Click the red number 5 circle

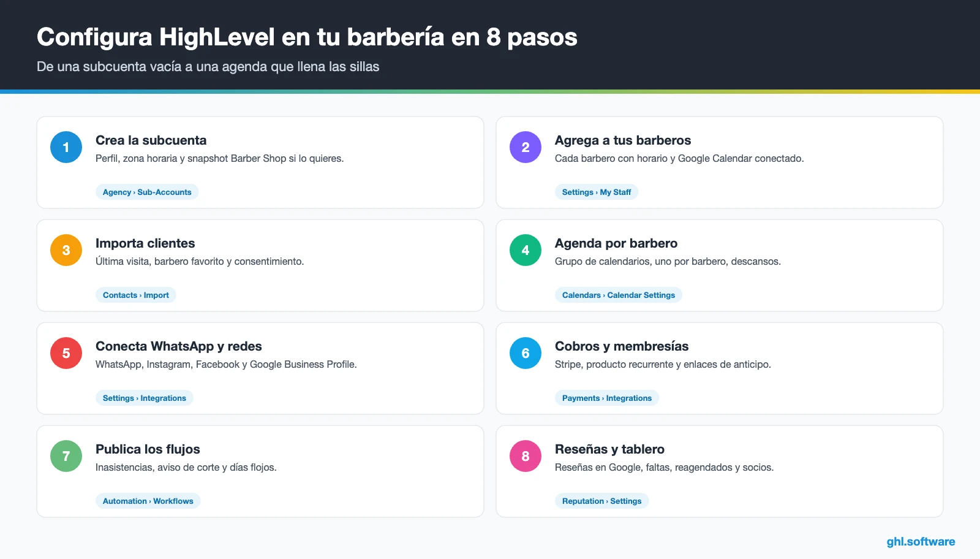(x=66, y=353)
